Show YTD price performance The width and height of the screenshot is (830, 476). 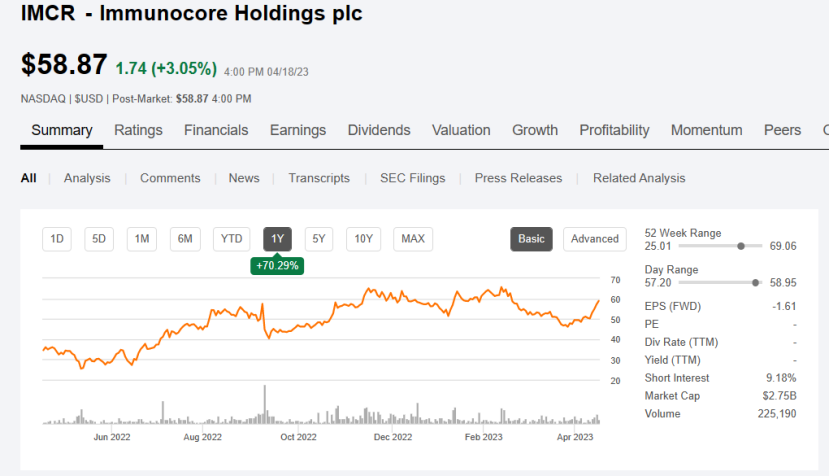[232, 239]
